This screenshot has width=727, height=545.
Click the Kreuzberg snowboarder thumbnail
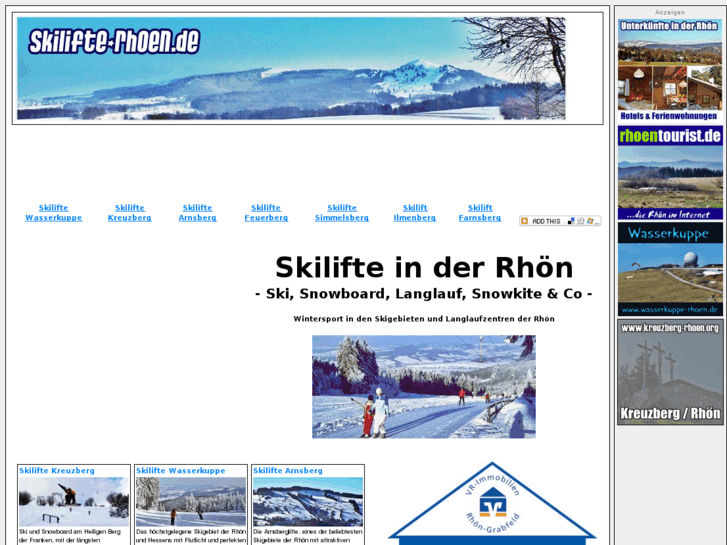(x=74, y=501)
